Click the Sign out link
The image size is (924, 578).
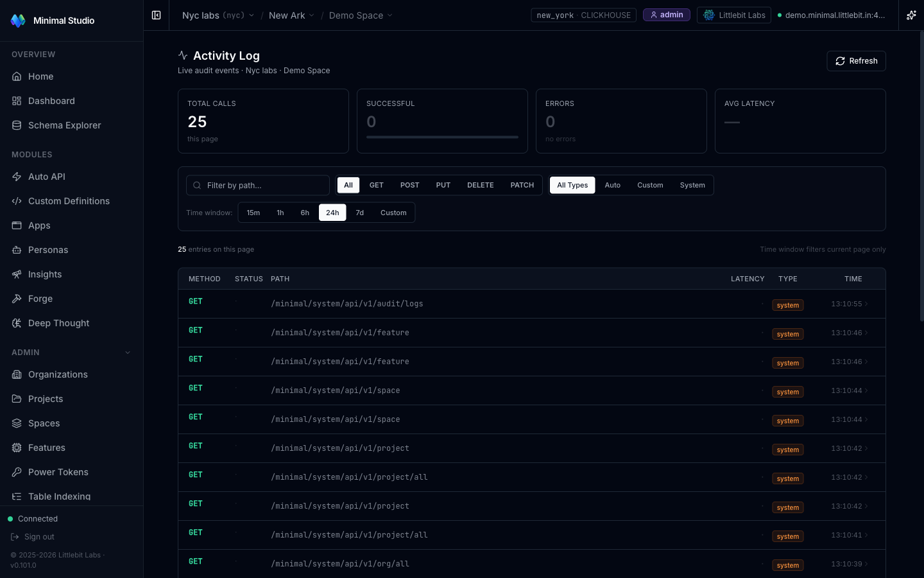(39, 536)
